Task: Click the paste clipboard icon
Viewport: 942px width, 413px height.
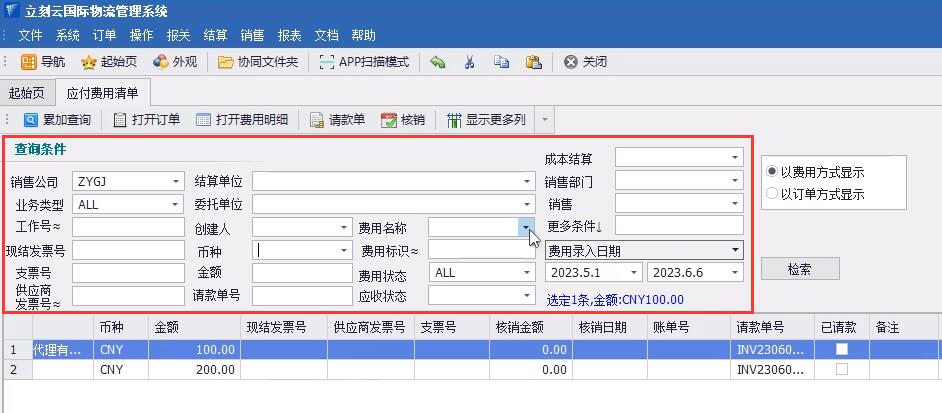Action: [533, 62]
